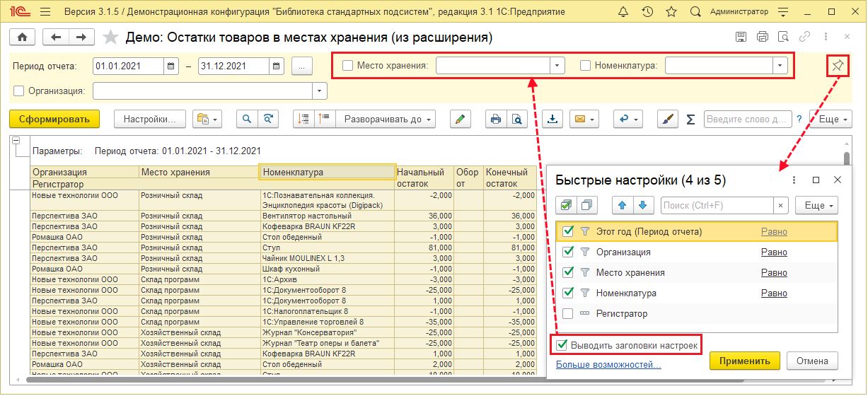Save report to file download icon
Viewport: 868px width, 396px height.
552,119
